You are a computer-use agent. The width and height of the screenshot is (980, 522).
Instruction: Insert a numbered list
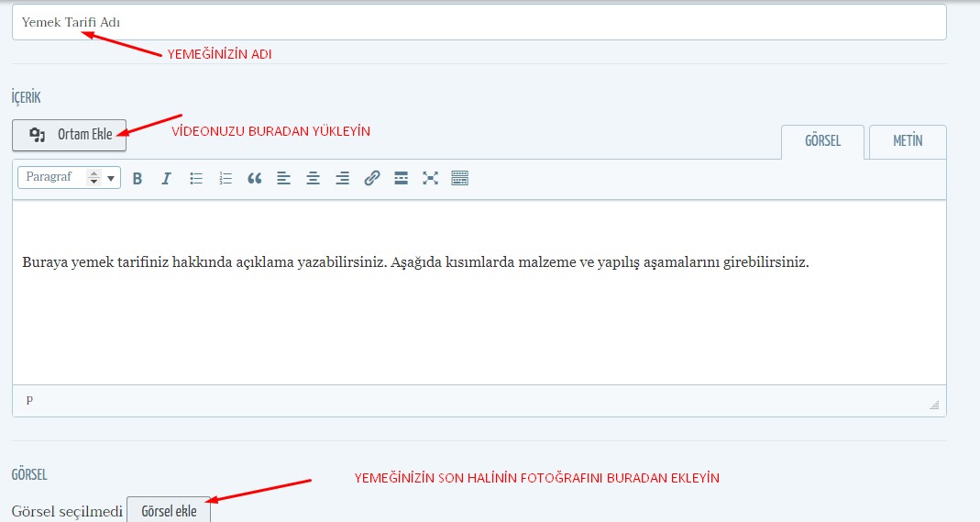pos(226,178)
